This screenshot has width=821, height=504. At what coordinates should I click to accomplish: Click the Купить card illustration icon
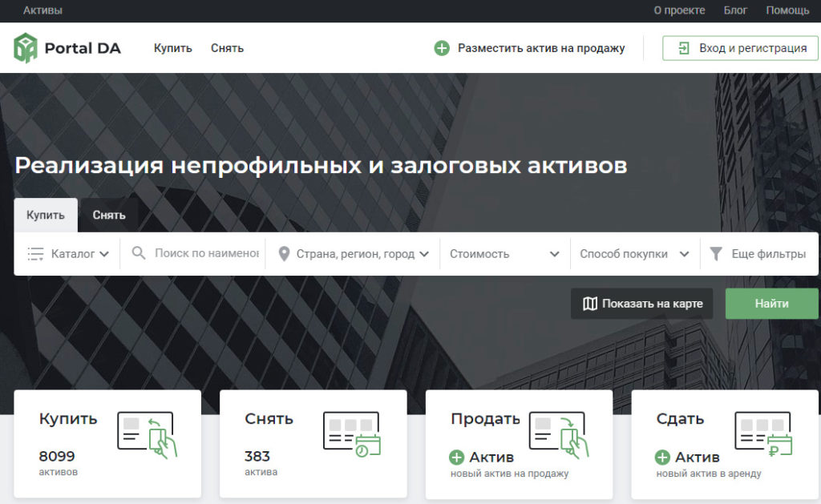(x=148, y=435)
